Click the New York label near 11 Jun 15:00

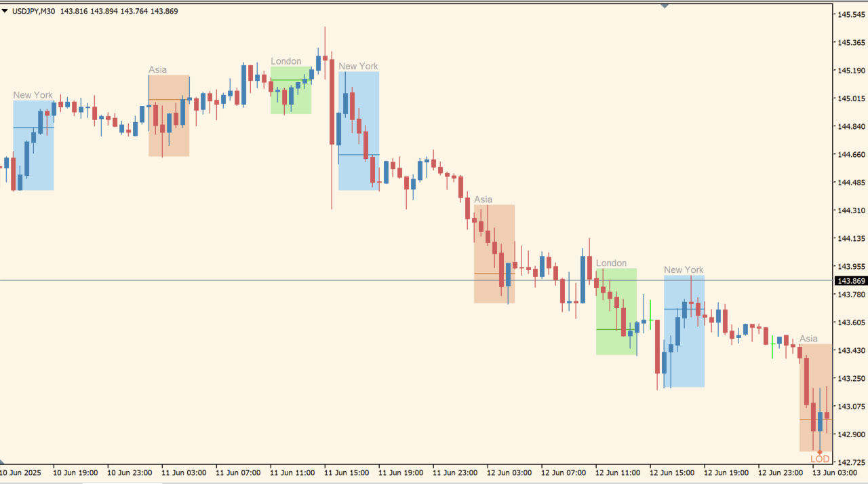[358, 66]
